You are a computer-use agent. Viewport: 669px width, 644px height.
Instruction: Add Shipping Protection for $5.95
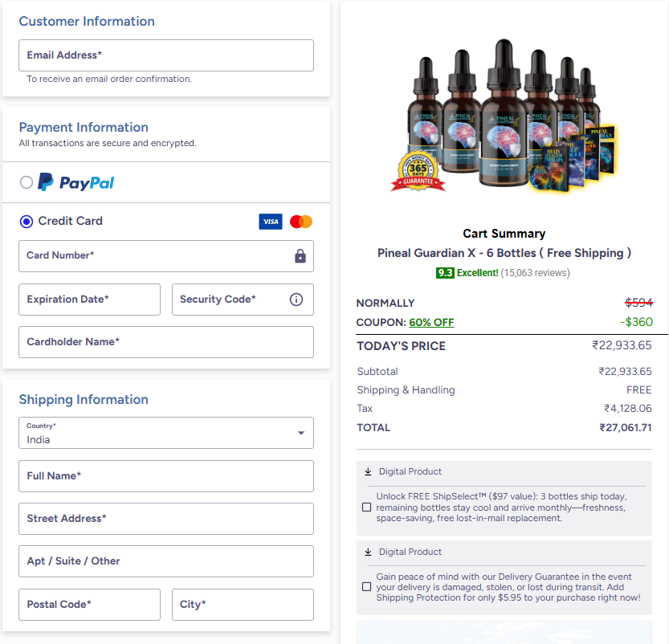pos(367,586)
